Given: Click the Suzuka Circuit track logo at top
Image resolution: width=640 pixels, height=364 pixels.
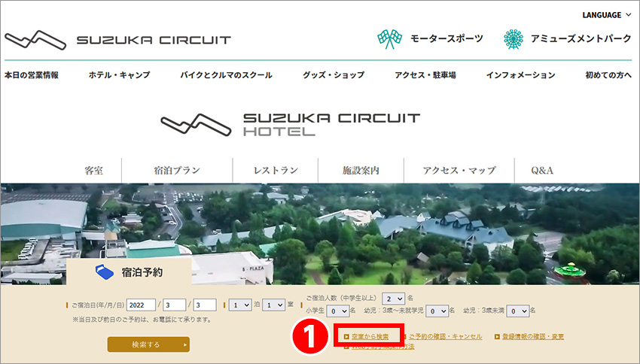Looking at the screenshot, I should click(x=35, y=40).
